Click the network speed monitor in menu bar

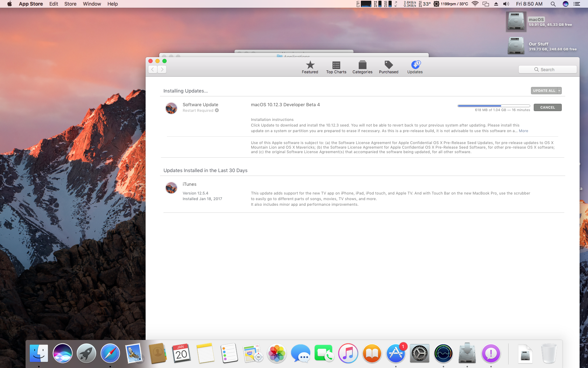(410, 4)
